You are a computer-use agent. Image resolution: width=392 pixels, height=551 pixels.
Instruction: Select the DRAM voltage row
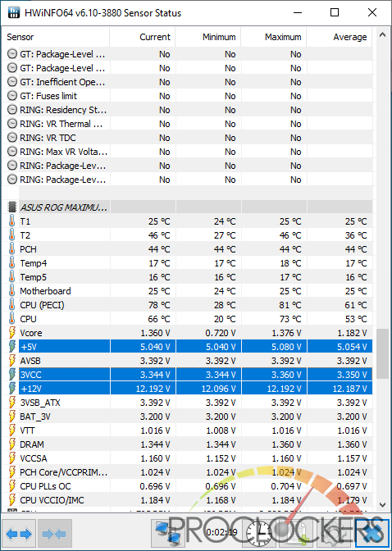point(189,444)
